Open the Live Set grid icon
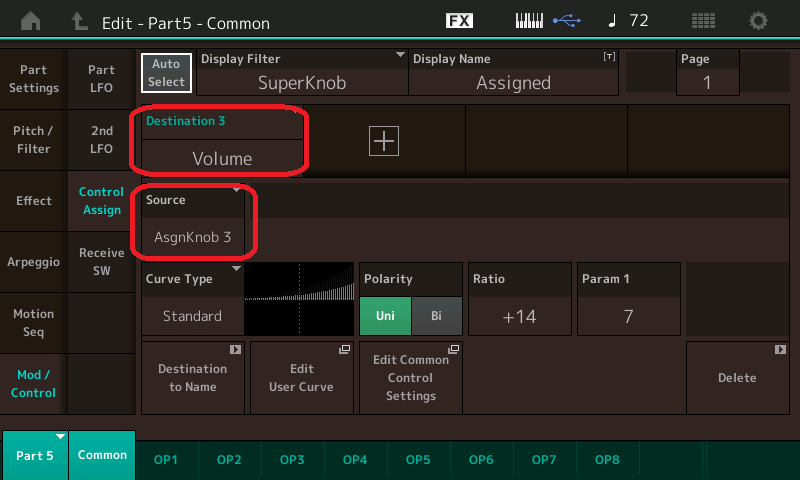The width and height of the screenshot is (800, 480). click(703, 21)
